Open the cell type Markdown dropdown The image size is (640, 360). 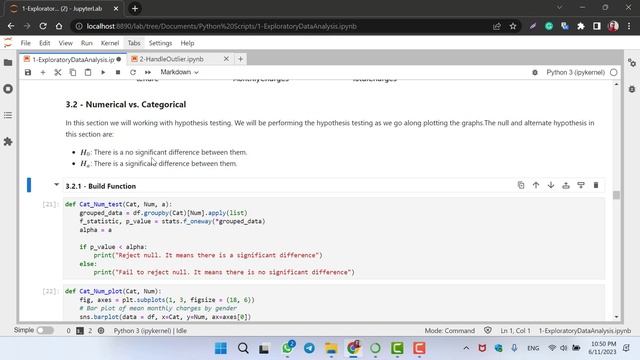179,72
